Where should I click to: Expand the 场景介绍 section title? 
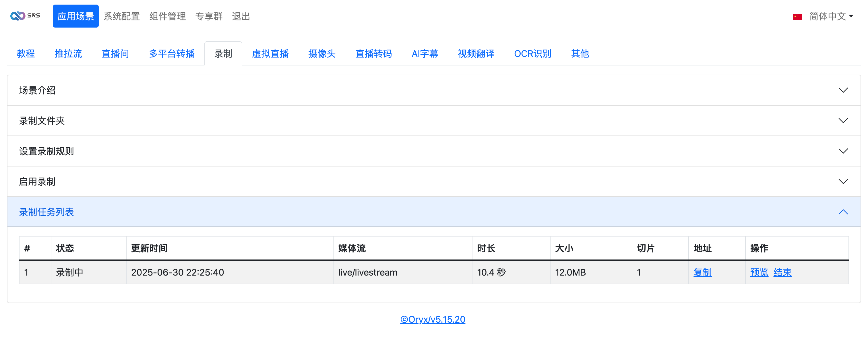coord(37,90)
